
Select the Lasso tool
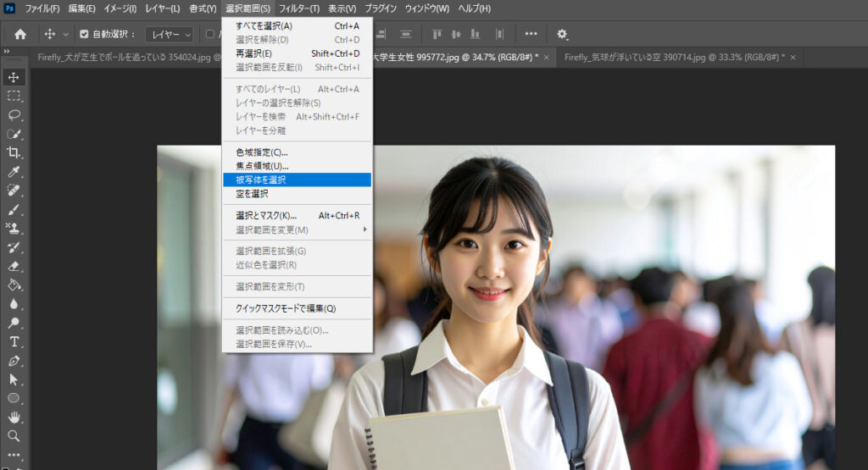14,115
